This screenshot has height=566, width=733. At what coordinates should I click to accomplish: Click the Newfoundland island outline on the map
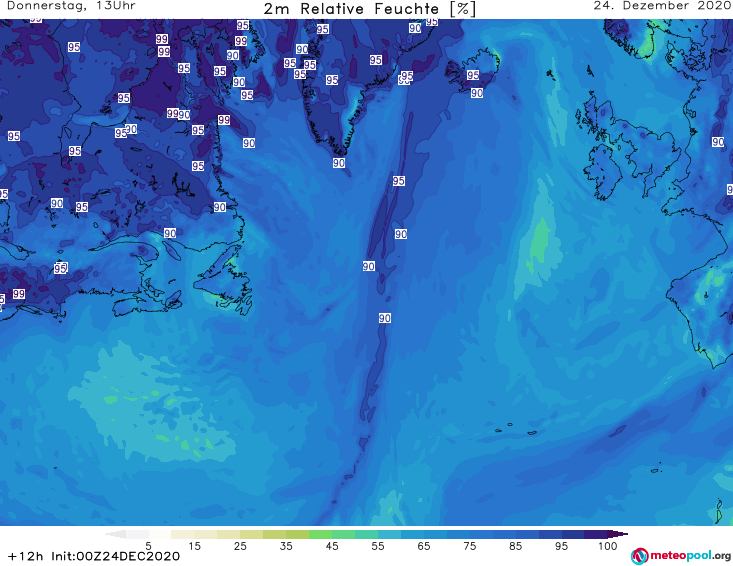(224, 283)
